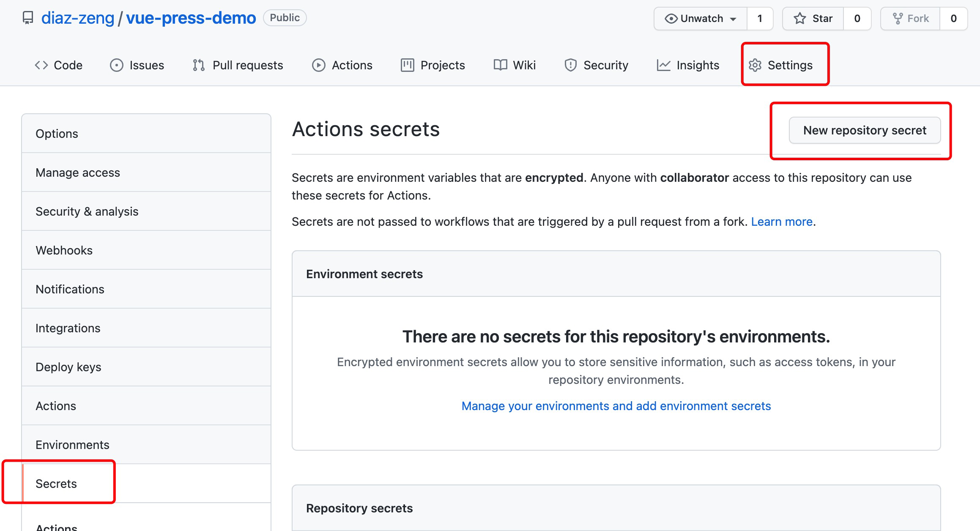Image resolution: width=980 pixels, height=531 pixels.
Task: Open the stargazers count beside Star
Action: click(x=857, y=19)
